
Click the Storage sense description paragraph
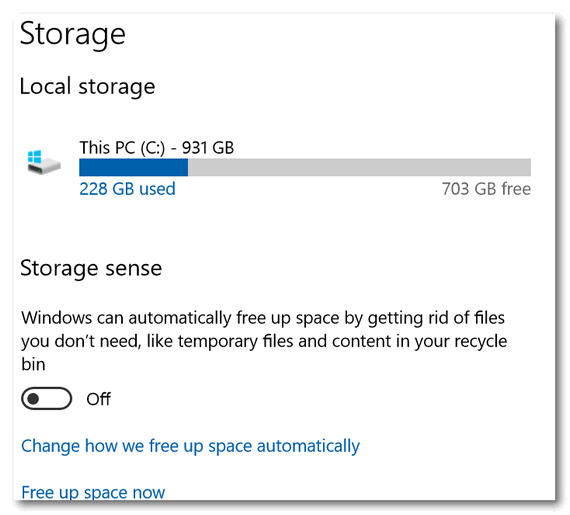pyautogui.click(x=264, y=341)
